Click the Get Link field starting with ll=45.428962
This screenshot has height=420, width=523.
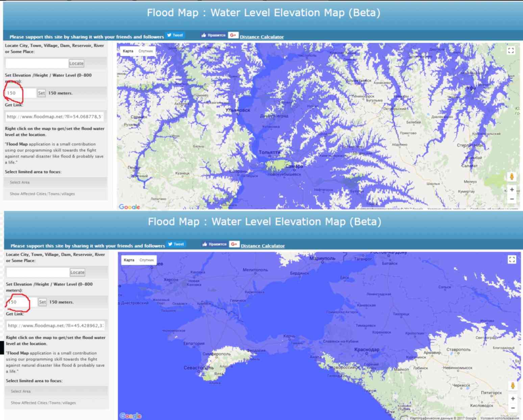[55, 325]
